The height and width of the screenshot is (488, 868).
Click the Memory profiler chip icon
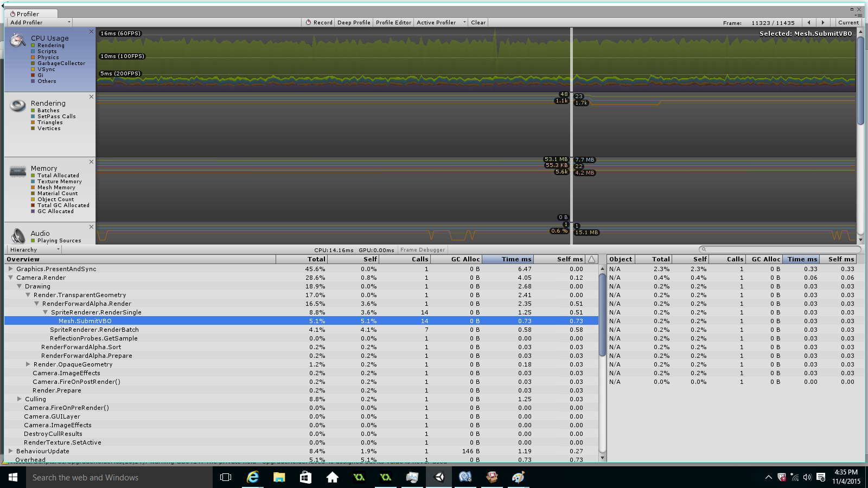(18, 171)
